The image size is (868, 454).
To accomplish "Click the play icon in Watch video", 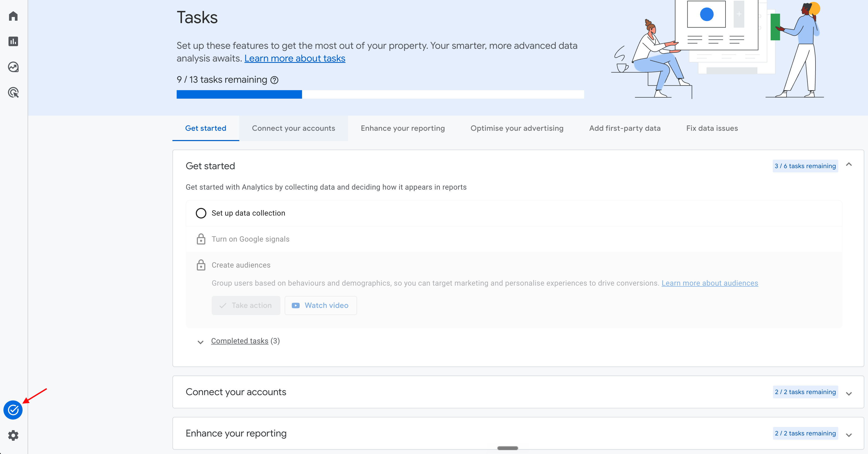I will pos(296,305).
